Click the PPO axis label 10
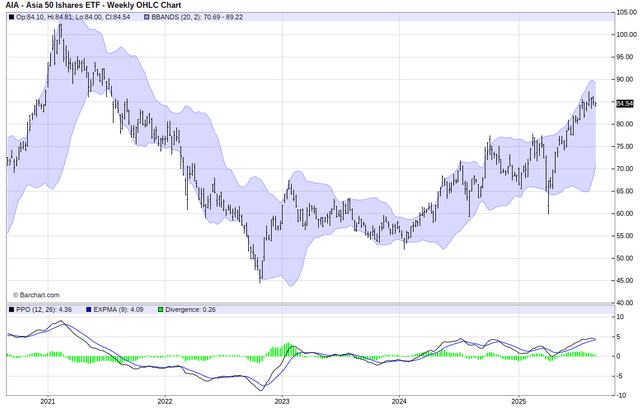This screenshot has height=420, width=640. pos(620,317)
